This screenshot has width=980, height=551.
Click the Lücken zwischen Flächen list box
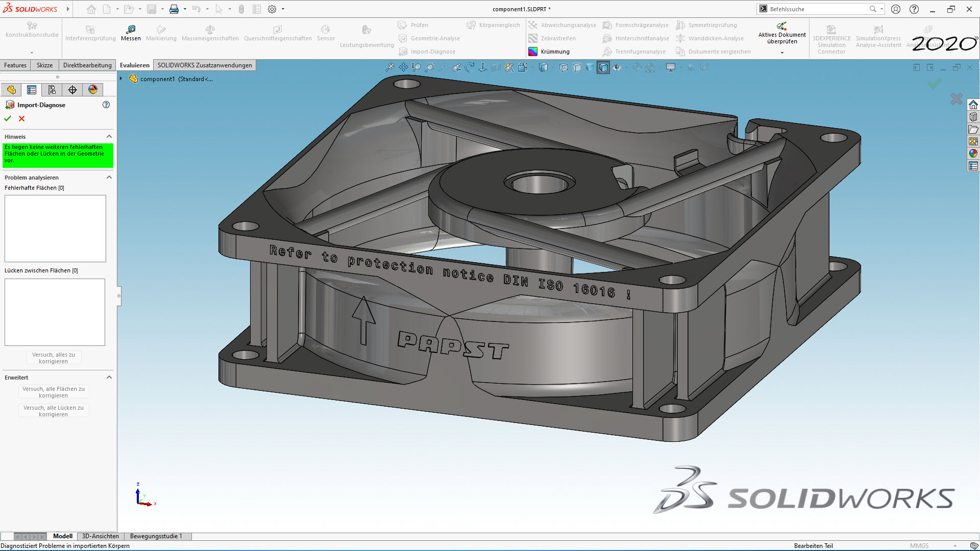(55, 312)
